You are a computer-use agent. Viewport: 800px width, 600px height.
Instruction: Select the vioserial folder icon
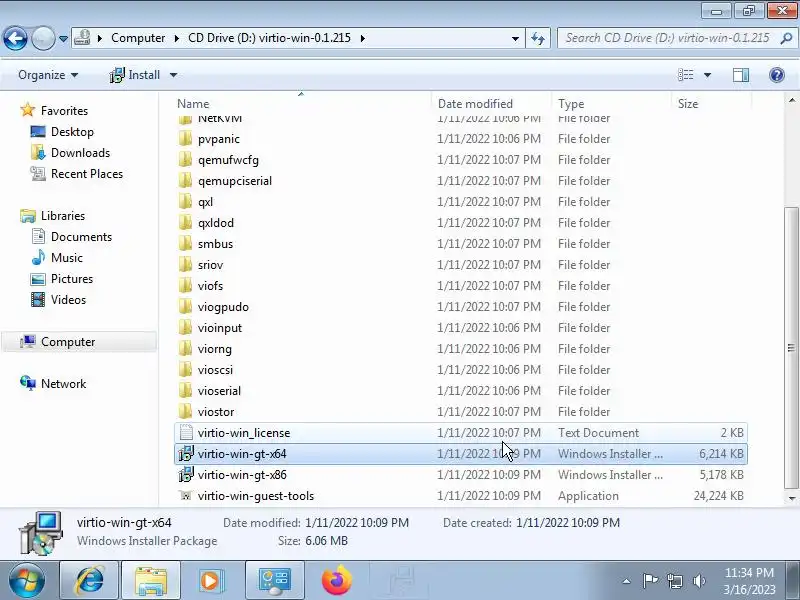(x=186, y=390)
